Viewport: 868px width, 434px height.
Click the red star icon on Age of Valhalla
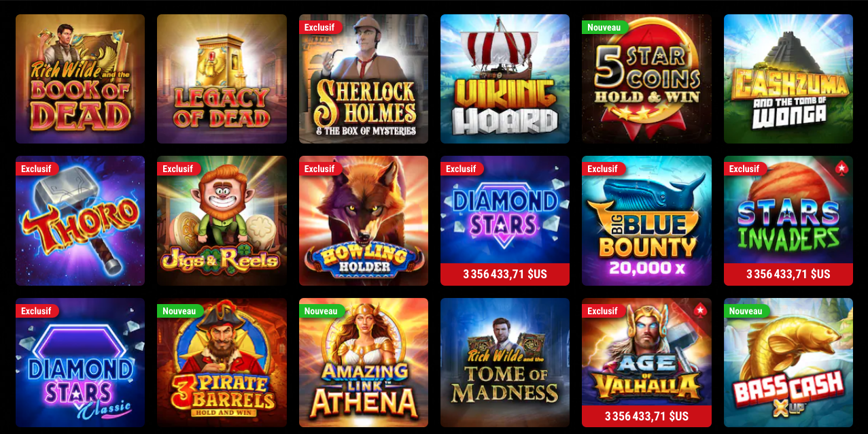click(x=700, y=310)
